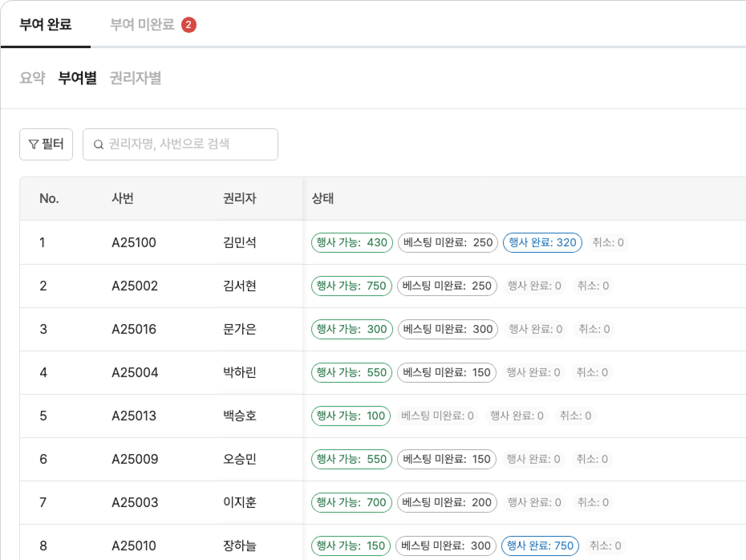Click the search magnifier icon
Image resolution: width=746 pixels, height=560 pixels.
tap(99, 144)
